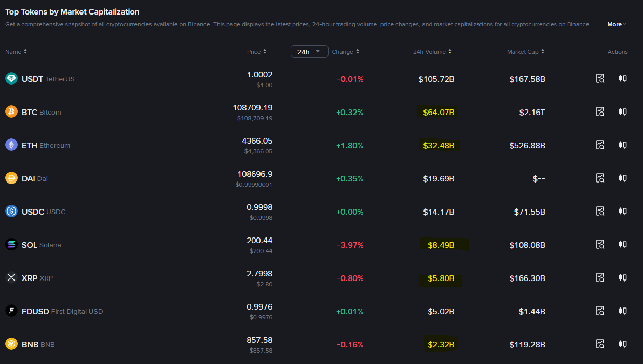Click ETH volume $32.48B
643x364 pixels.
[x=439, y=145]
